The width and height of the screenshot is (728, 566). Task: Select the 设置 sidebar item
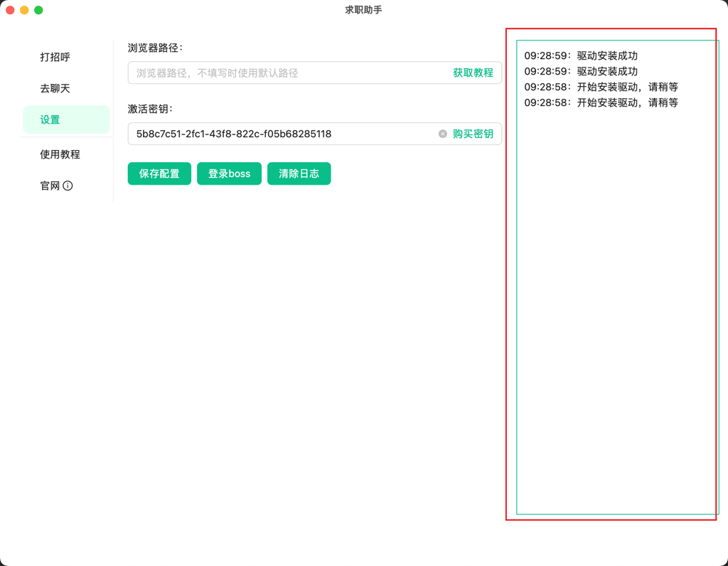50,119
